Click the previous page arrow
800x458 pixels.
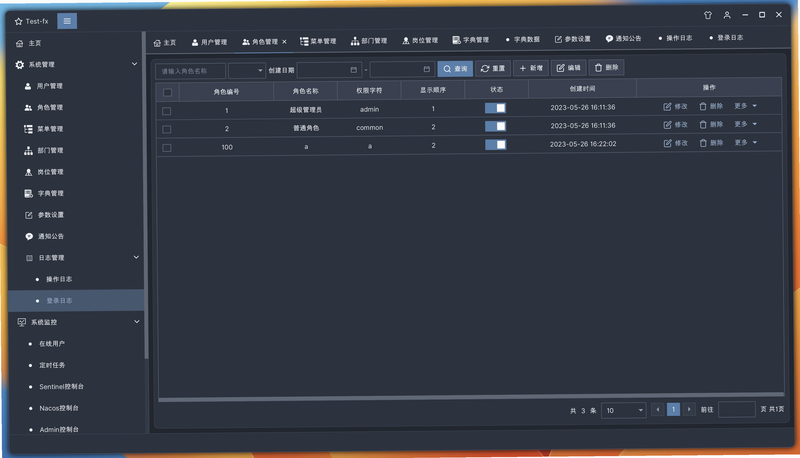pos(658,409)
